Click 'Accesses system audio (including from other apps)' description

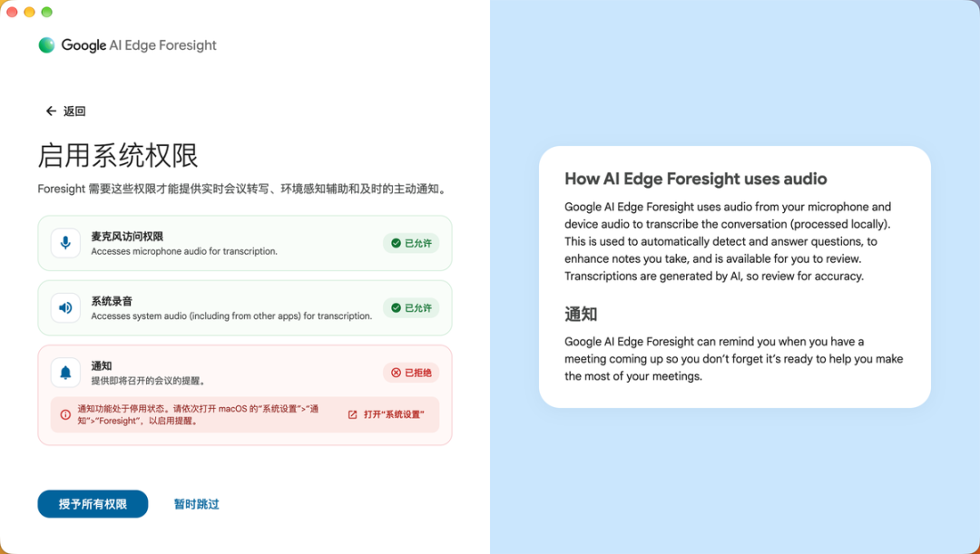[232, 316]
